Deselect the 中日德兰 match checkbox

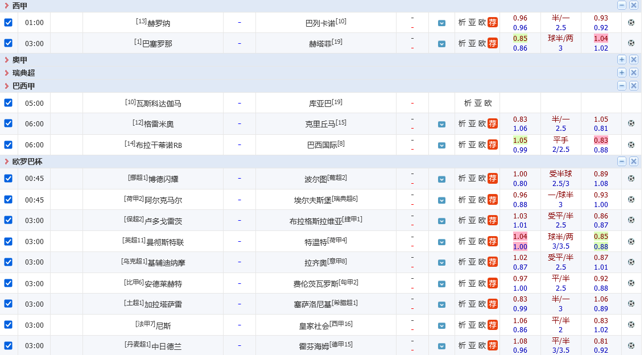pyautogui.click(x=8, y=345)
